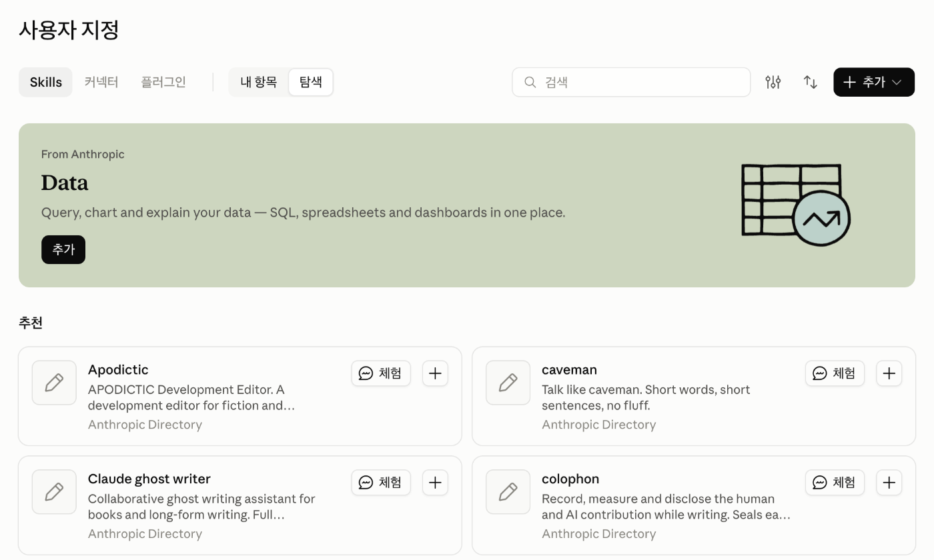Open the 플러그인 tab

click(x=163, y=82)
